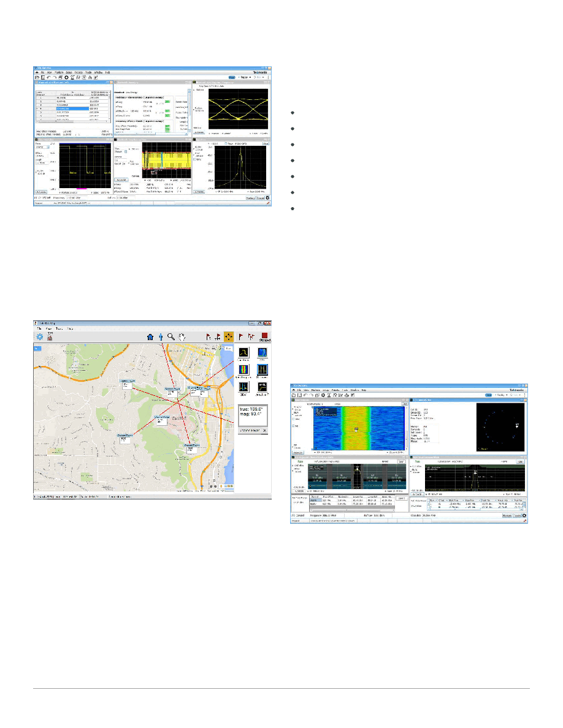This screenshot has width=563, height=728.
Task: Open trace dropdown in Bluetooth time overview panel
Action: (x=42, y=148)
